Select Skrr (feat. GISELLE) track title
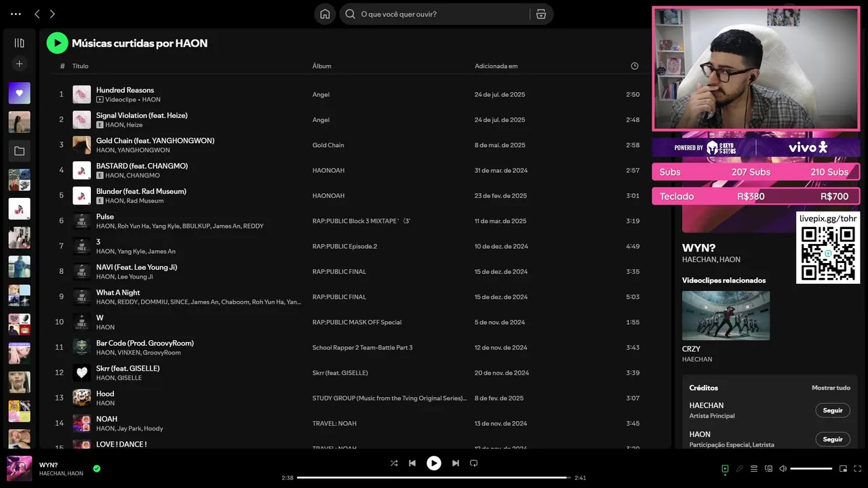 pos(128,368)
